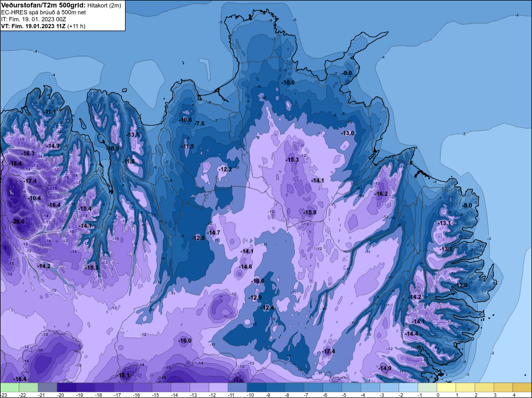532x398 pixels.
Task: Click the map title 'Veðurstofan/T2m 500grid'
Action: point(43,5)
